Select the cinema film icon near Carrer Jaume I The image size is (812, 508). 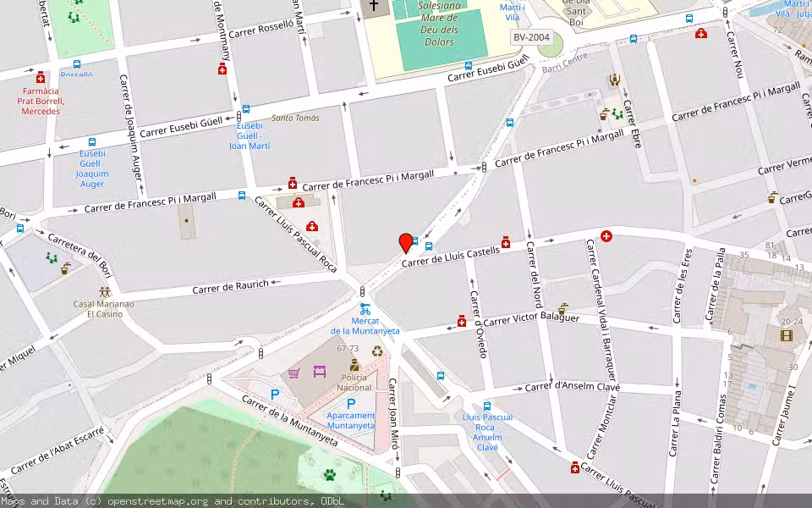(x=786, y=335)
